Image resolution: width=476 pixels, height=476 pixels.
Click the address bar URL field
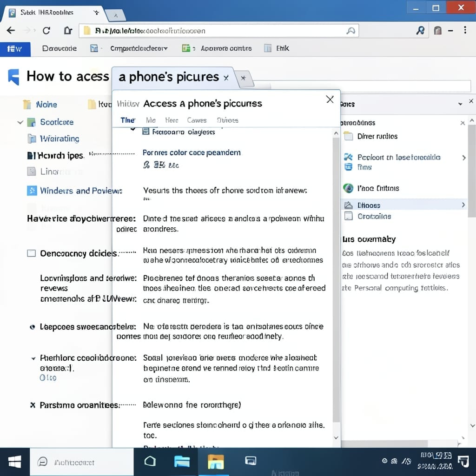point(218,31)
